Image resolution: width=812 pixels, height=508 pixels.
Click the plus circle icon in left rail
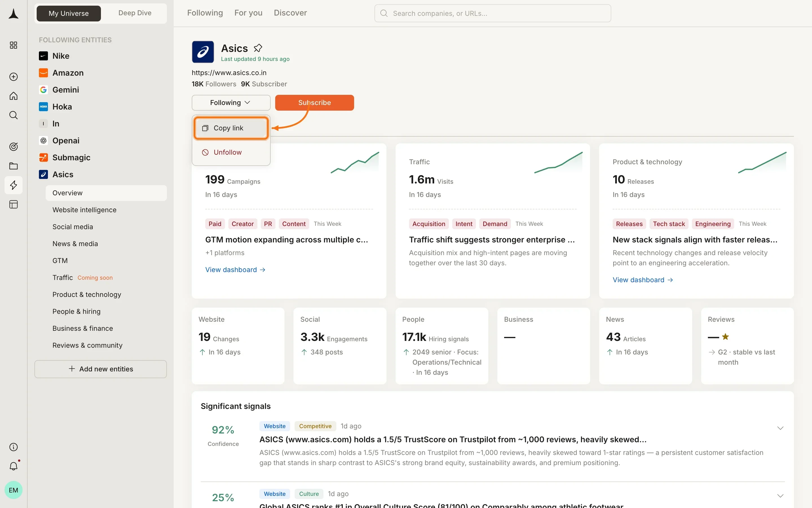click(14, 76)
